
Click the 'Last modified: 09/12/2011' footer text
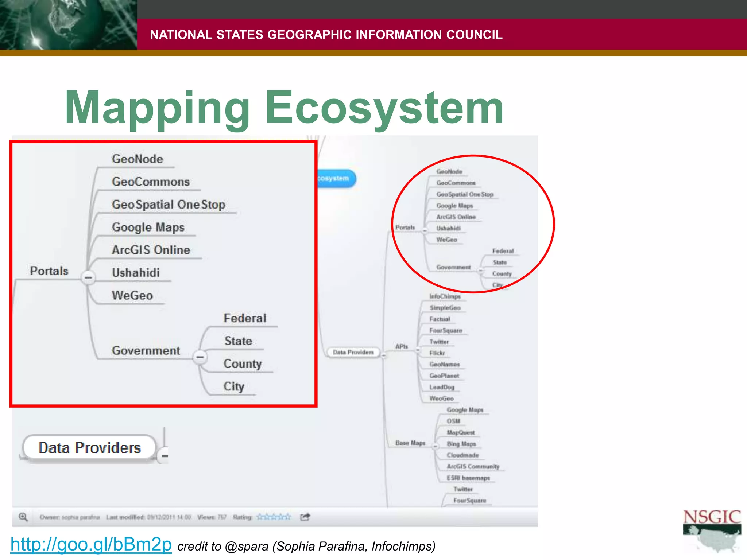pyautogui.click(x=148, y=517)
